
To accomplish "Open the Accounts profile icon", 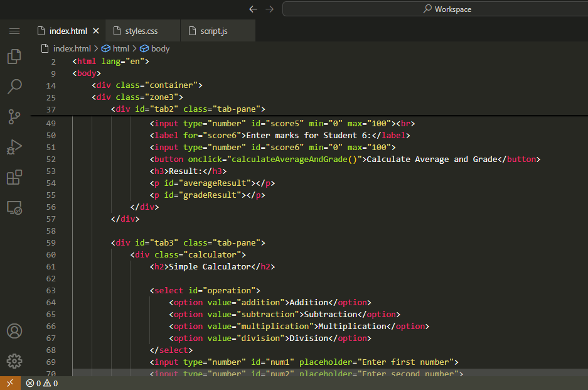I will pos(14,331).
